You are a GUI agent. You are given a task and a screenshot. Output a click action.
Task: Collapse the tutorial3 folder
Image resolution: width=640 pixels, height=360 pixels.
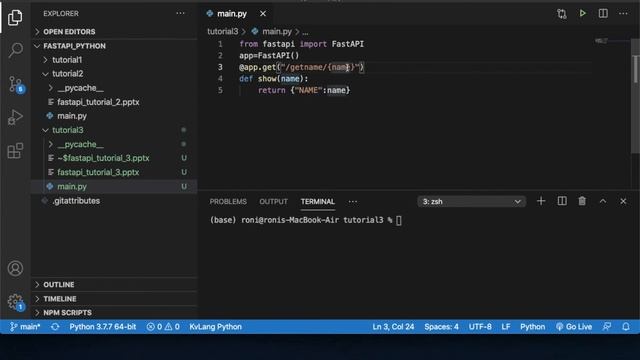point(114,130)
